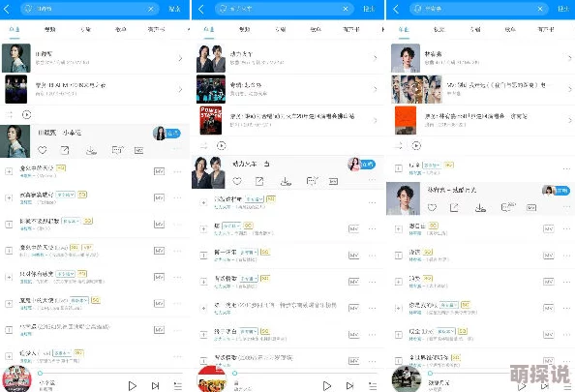Open the female singer's artist page via its chevron

180,58
